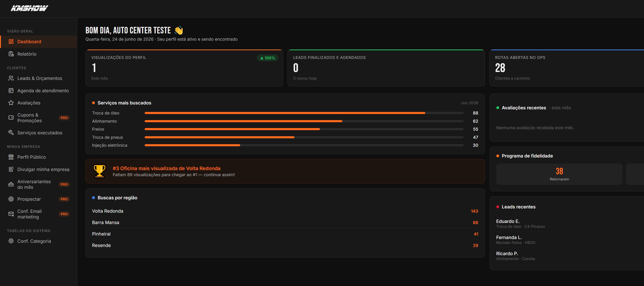Open lead Eduardo E.
Viewport: 644px width, 286px height.
coord(570,224)
